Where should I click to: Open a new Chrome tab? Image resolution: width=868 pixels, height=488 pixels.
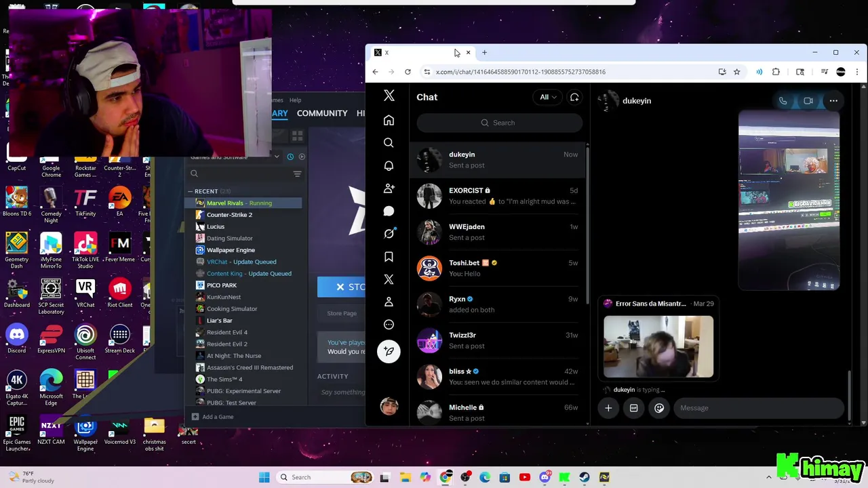click(484, 52)
